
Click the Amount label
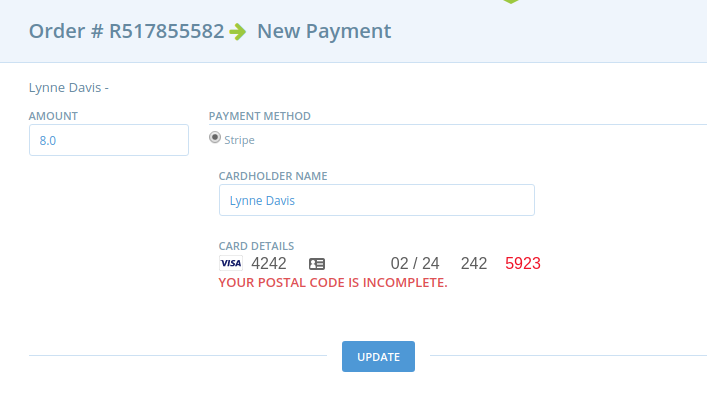(x=53, y=116)
